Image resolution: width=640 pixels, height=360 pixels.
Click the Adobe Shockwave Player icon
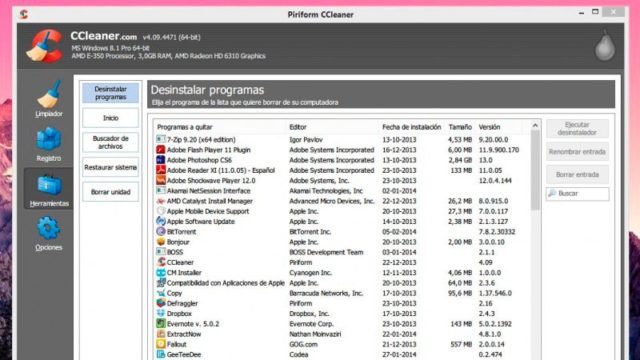(161, 180)
